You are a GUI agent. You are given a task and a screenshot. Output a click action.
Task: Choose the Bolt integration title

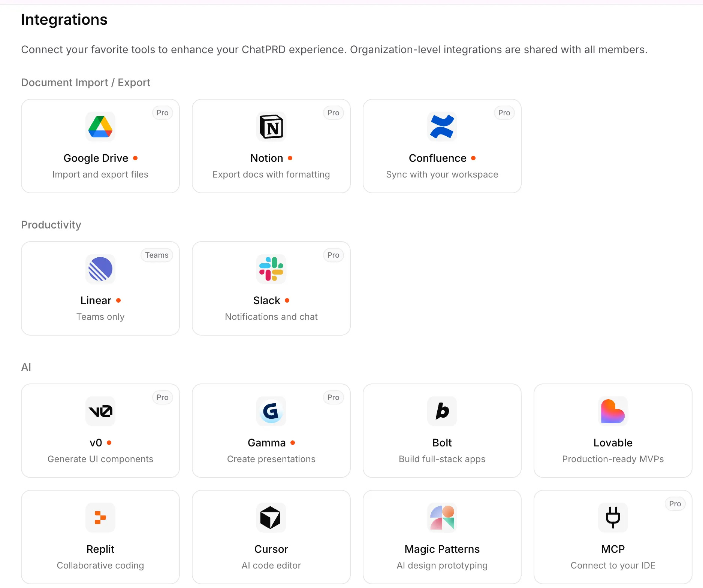[x=442, y=443]
